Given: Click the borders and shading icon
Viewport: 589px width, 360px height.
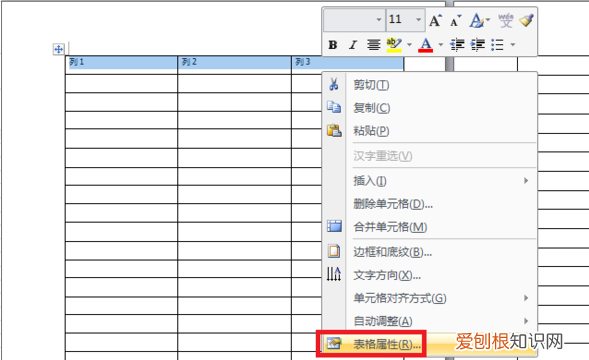Looking at the screenshot, I should point(334,251).
